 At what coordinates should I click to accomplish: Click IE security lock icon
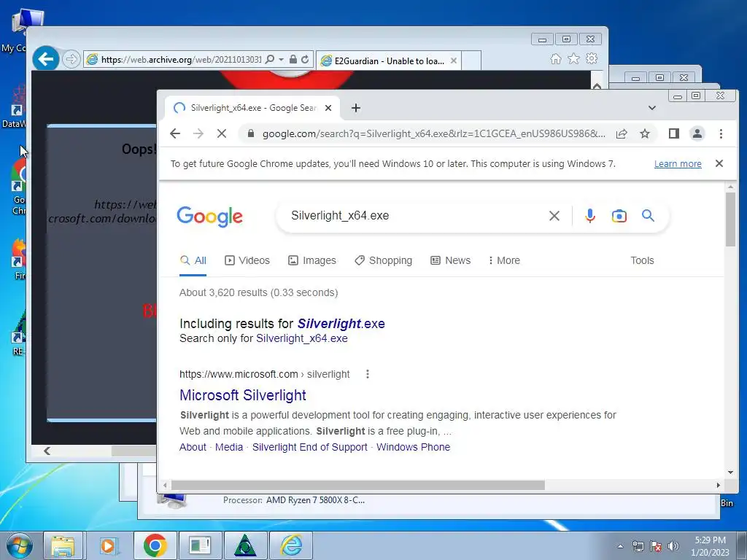[x=293, y=60]
